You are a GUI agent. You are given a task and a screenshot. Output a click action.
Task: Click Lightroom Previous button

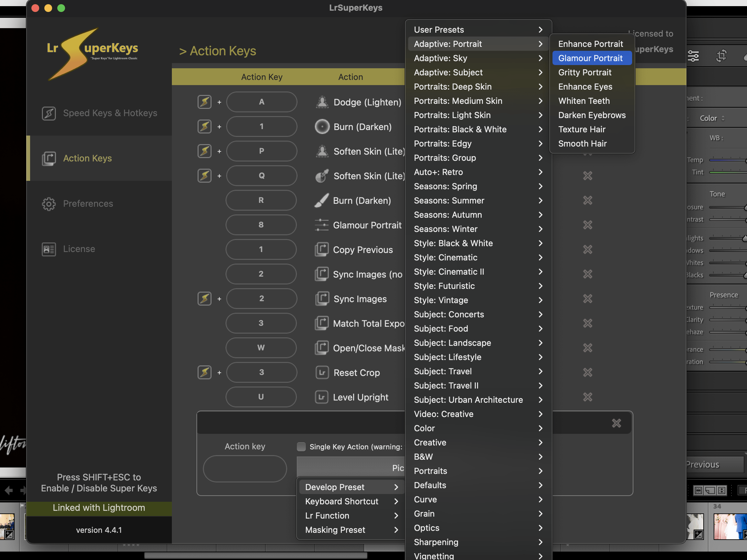715,465
